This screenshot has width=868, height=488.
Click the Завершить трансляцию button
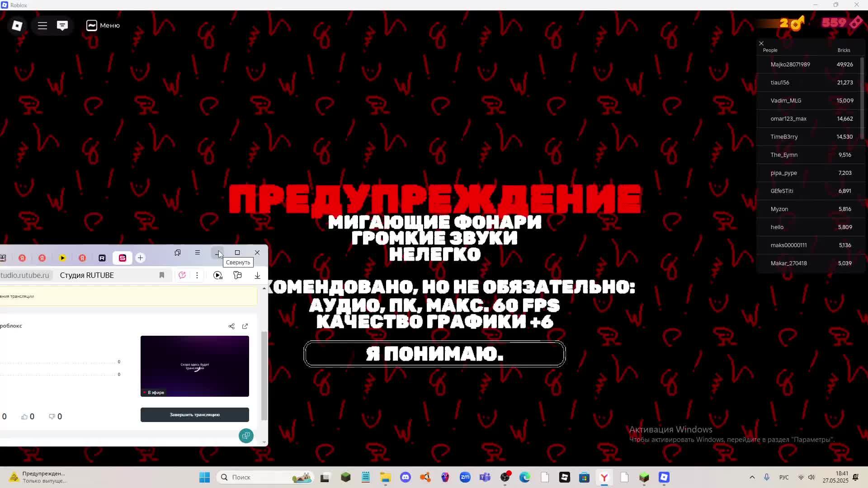[194, 415]
